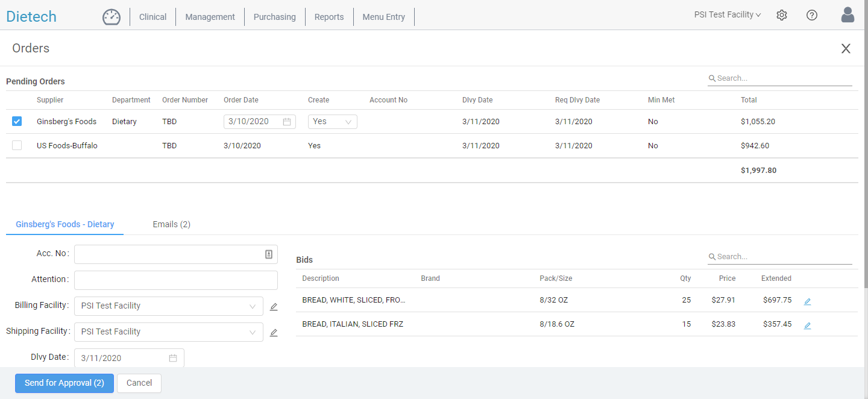Screen dimensions: 868x399
Task: Open the Management menu
Action: click(210, 17)
